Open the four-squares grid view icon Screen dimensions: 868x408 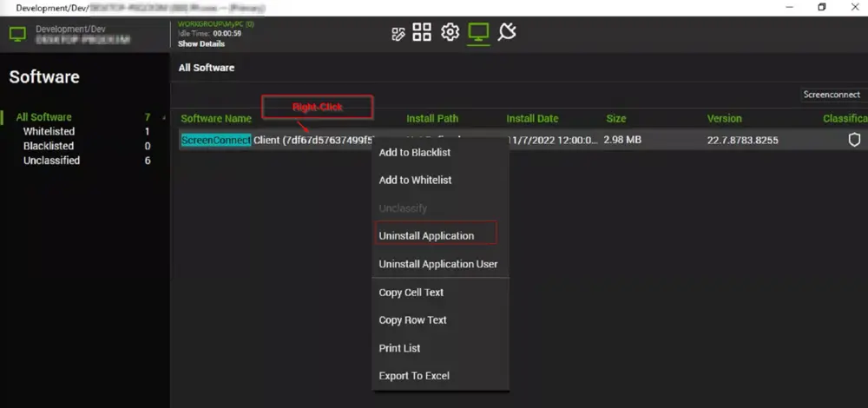[422, 32]
